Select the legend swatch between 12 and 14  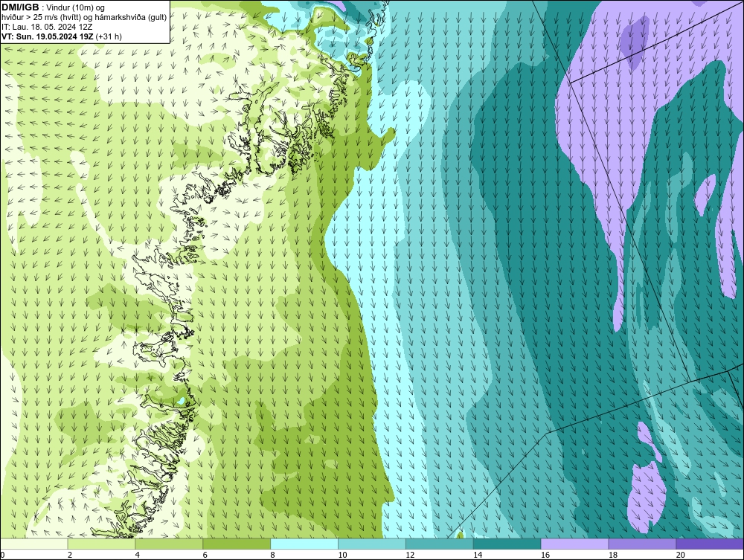(x=440, y=544)
